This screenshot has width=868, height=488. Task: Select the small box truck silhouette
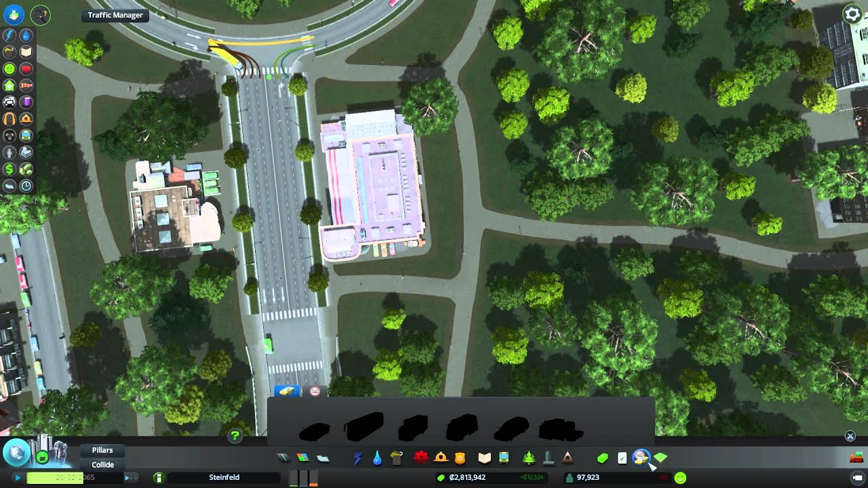click(x=412, y=428)
